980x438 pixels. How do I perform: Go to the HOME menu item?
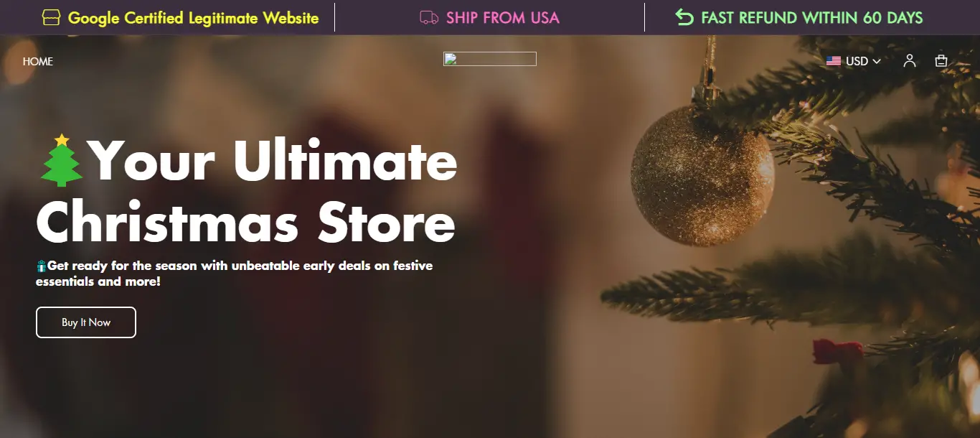[38, 62]
